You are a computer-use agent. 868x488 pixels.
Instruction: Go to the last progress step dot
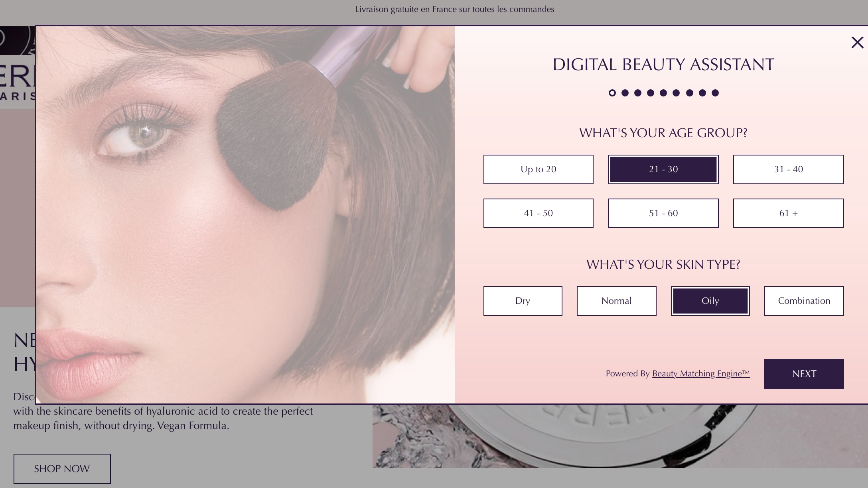click(715, 93)
